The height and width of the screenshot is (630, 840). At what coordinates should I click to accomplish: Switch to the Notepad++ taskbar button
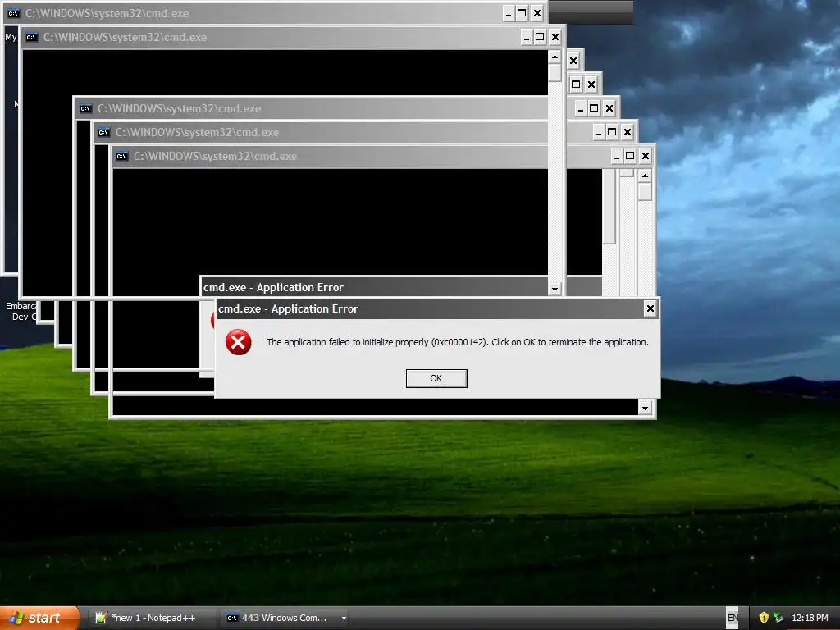[x=152, y=618]
